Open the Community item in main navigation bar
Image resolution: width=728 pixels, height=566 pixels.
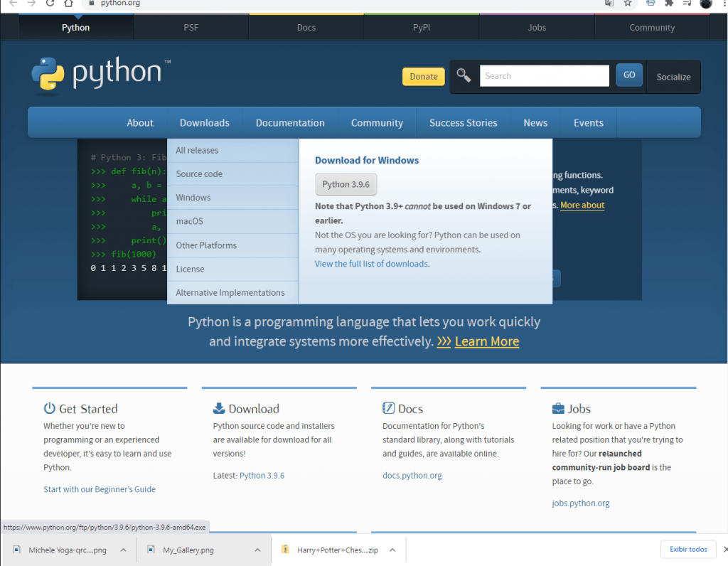[x=377, y=123]
